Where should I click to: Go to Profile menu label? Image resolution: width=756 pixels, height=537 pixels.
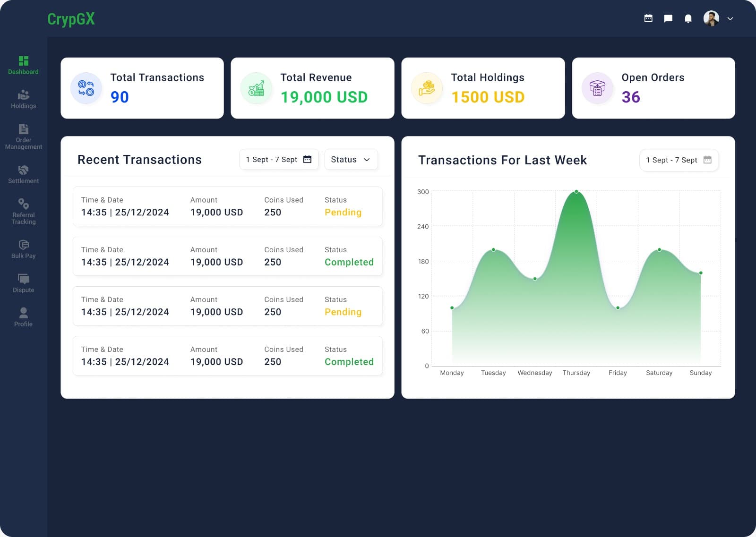(23, 324)
